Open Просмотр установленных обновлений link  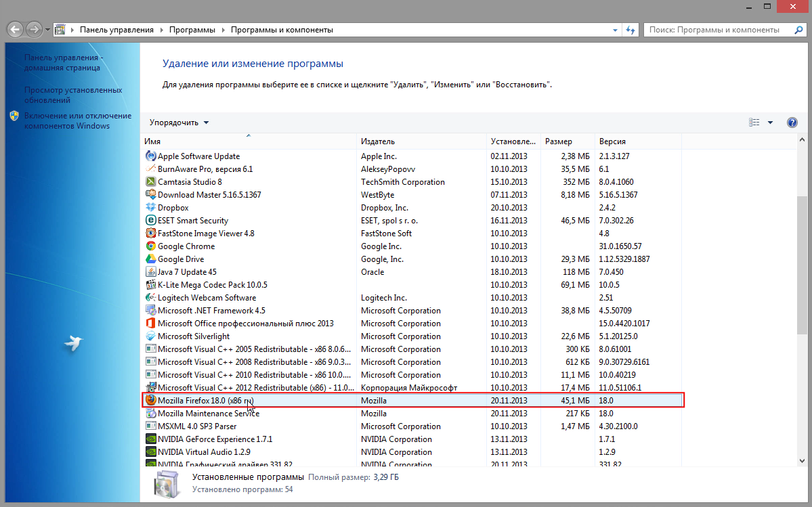pyautogui.click(x=73, y=95)
